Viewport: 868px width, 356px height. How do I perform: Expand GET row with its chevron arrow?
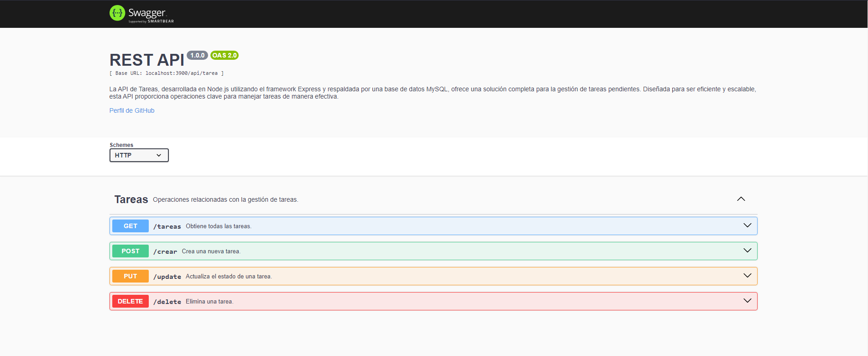[x=747, y=225]
